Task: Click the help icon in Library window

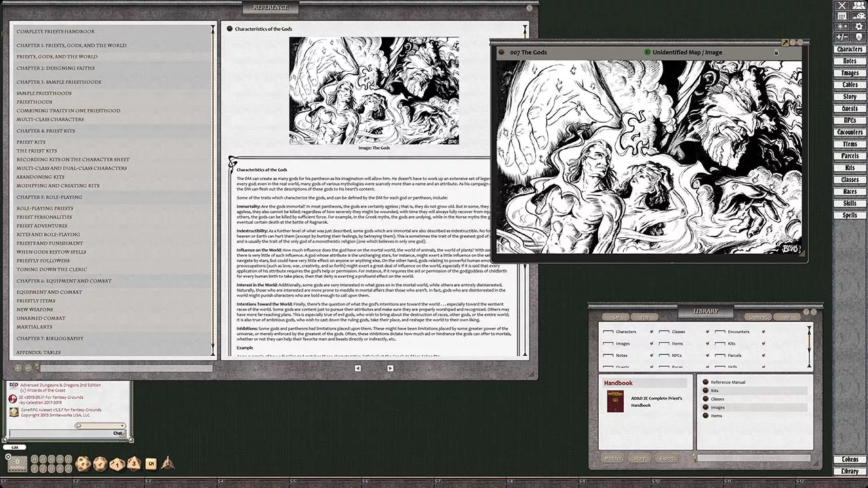Action: 806,312
